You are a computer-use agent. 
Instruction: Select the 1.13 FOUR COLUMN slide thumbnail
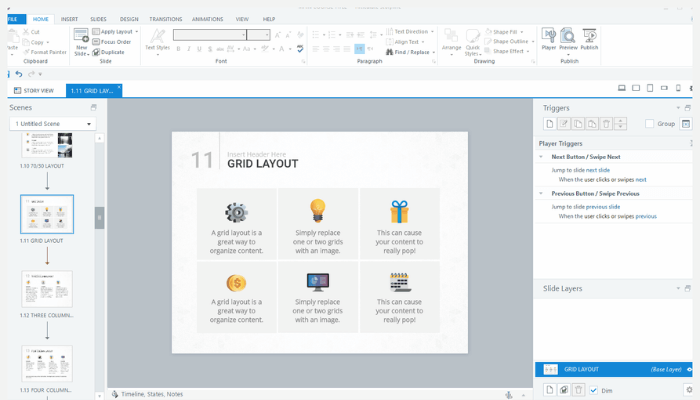pyautogui.click(x=47, y=363)
